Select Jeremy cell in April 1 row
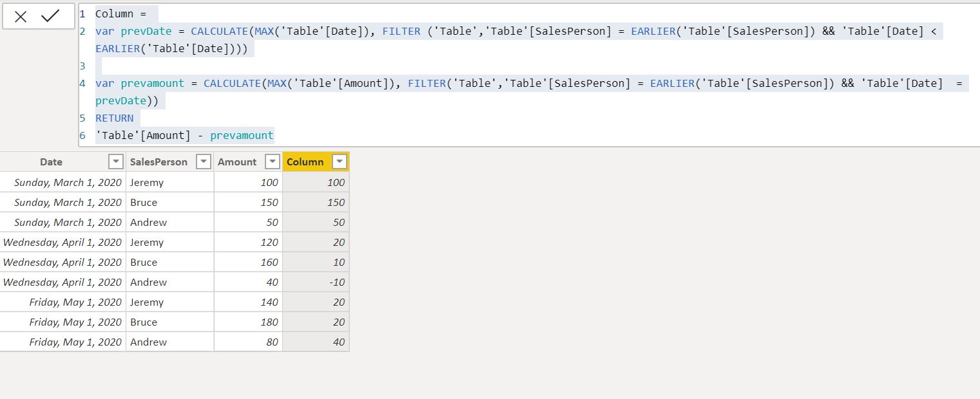 coord(170,242)
